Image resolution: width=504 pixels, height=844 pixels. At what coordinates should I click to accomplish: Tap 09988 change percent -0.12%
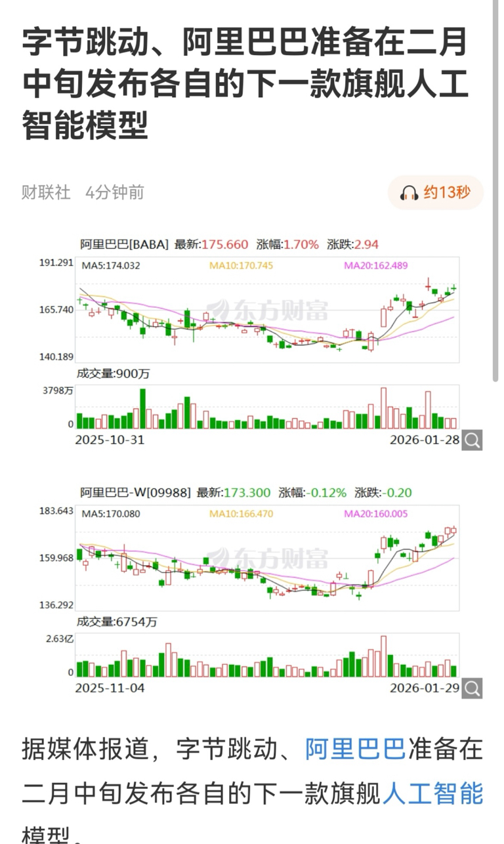(326, 492)
